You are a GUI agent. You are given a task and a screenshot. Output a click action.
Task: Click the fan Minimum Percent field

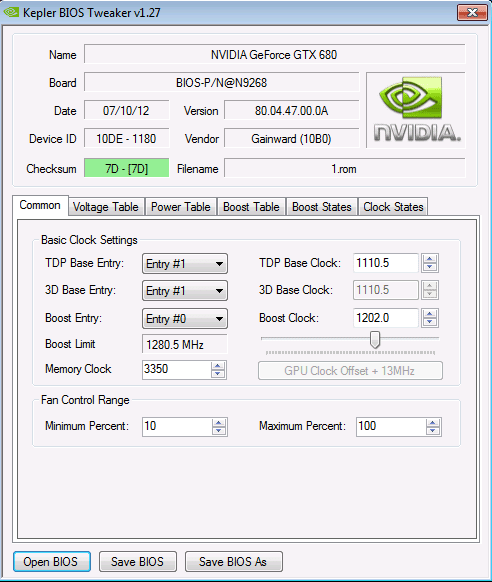tap(177, 426)
